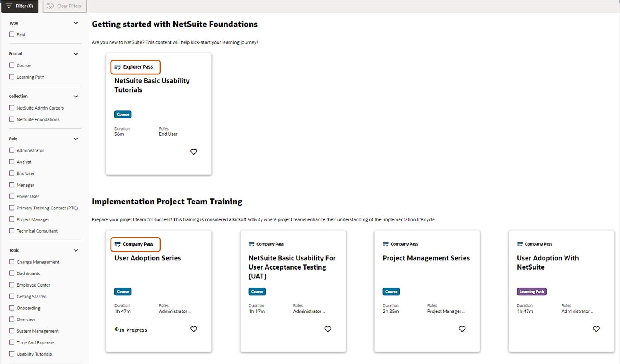Collapse the Topic filter section
Viewport: 620px width, 364px height.
[76, 250]
